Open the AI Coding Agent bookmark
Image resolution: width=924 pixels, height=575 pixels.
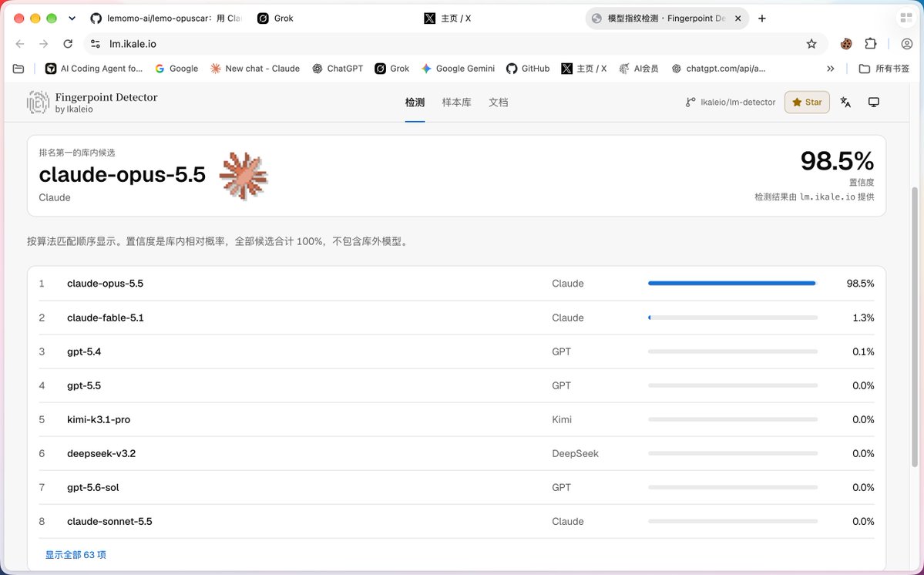[x=94, y=69]
